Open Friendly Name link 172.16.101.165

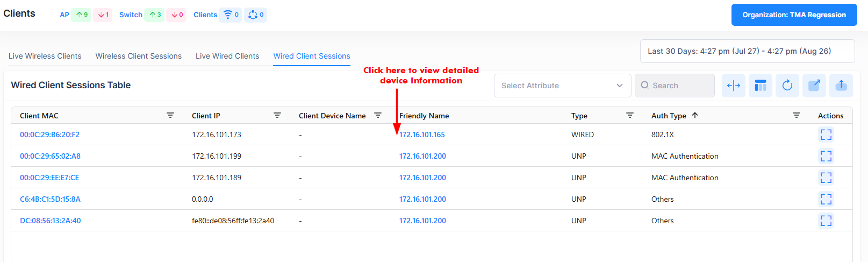[422, 134]
